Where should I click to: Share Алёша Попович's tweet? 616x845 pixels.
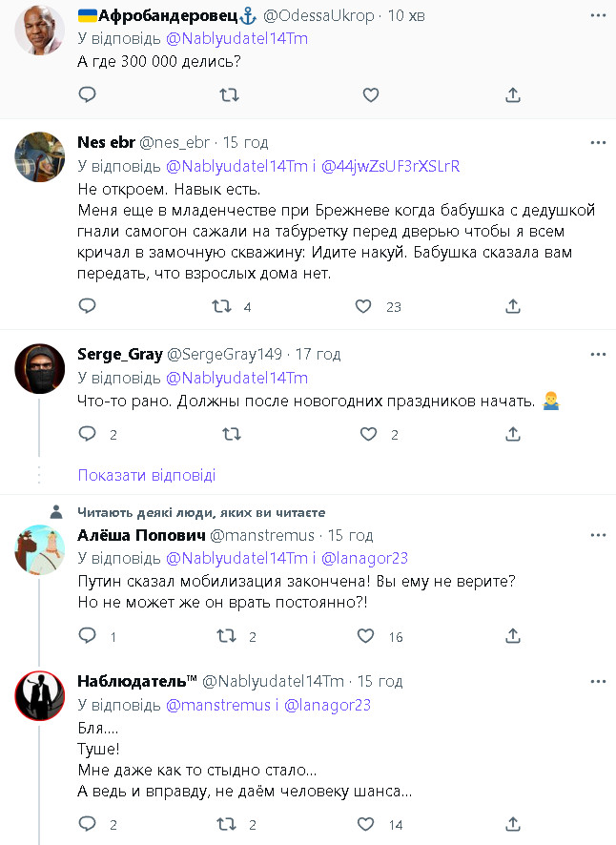tap(512, 636)
